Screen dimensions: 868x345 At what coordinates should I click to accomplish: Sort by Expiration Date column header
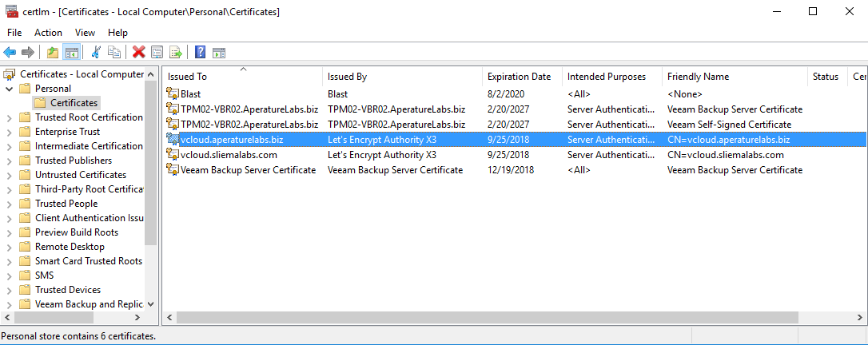click(519, 77)
